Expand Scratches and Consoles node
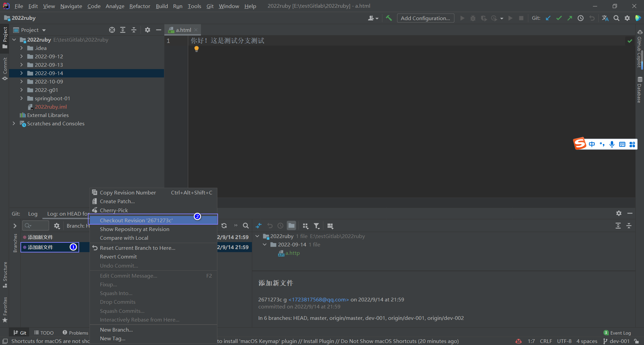 (14, 123)
